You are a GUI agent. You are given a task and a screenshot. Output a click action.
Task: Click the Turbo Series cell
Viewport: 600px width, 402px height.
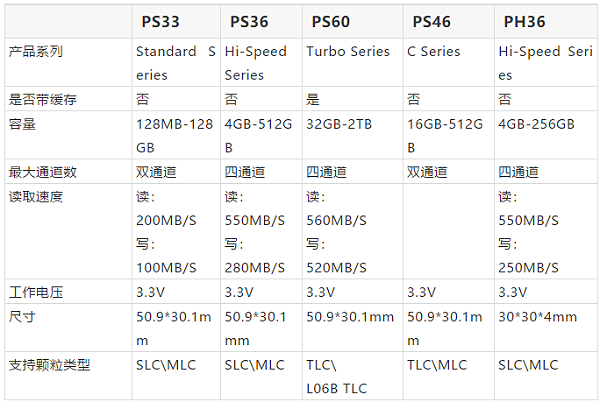point(348,51)
